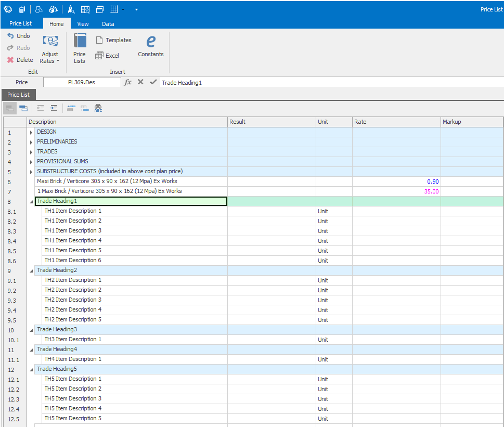Click the Constants icon
Viewport: 504px width, 427px height.
[150, 46]
